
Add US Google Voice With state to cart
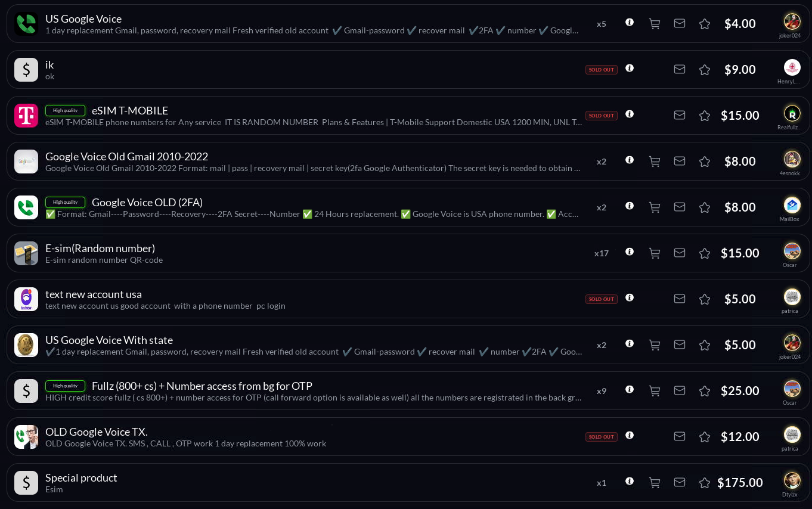click(x=655, y=345)
